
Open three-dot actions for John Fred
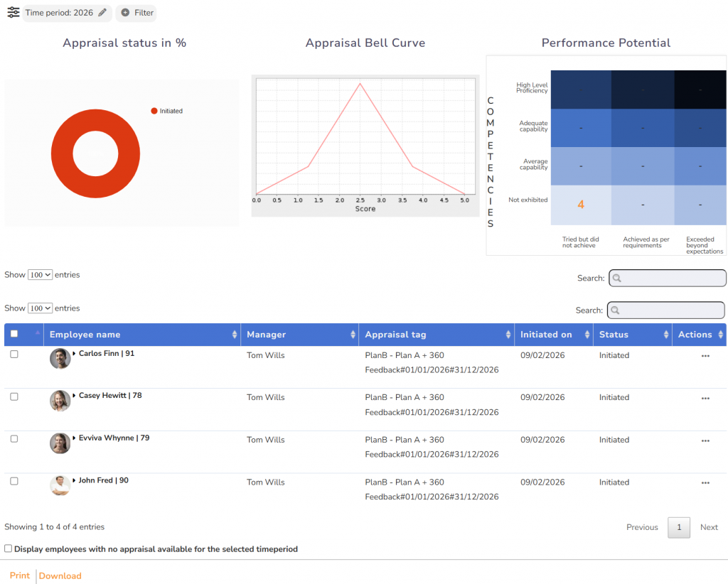click(x=705, y=483)
